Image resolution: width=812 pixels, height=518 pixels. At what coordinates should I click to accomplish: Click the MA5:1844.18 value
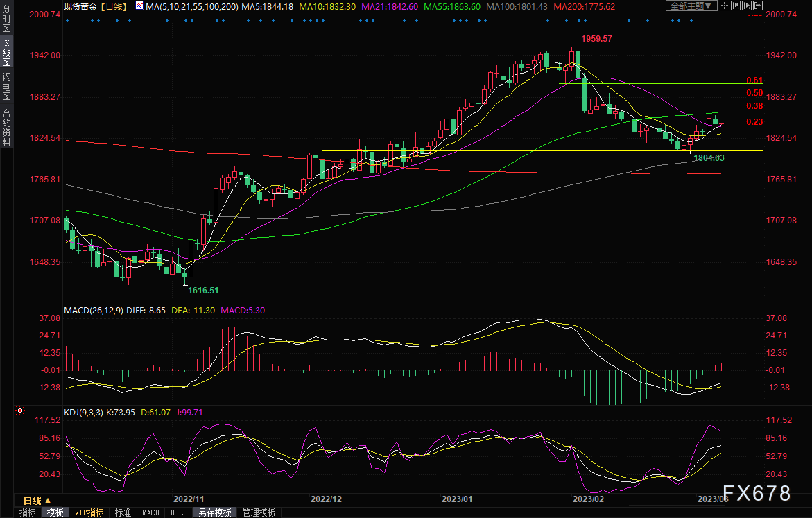click(x=267, y=6)
